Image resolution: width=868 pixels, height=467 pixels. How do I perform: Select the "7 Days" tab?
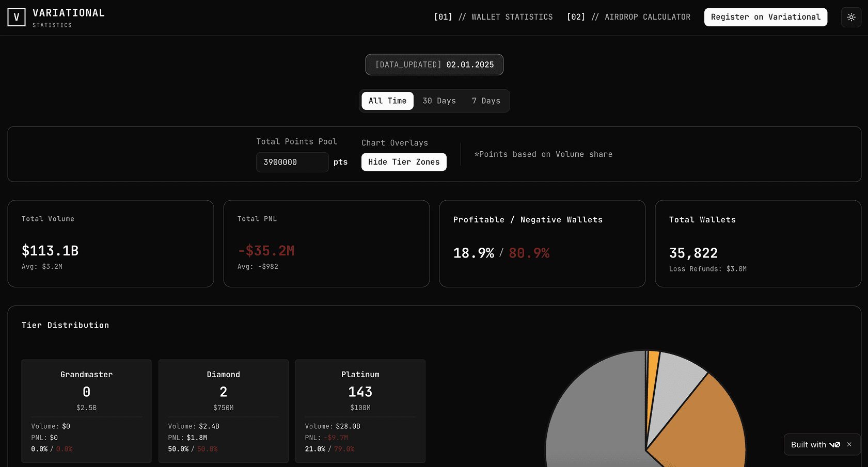(x=485, y=101)
